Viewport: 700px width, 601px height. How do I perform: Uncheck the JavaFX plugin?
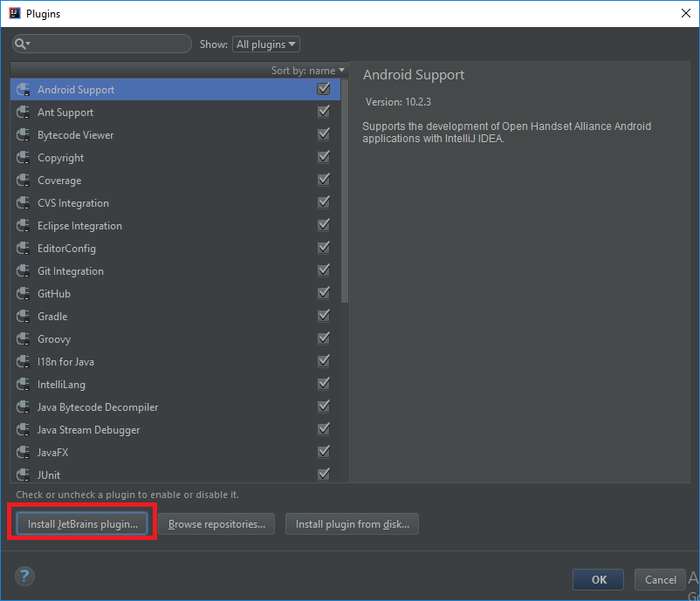coord(324,452)
